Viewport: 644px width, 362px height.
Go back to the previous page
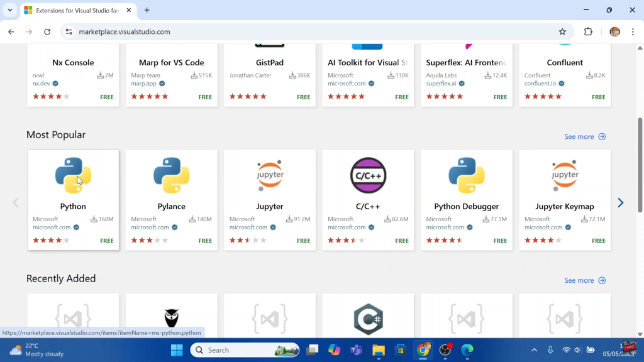pyautogui.click(x=11, y=31)
